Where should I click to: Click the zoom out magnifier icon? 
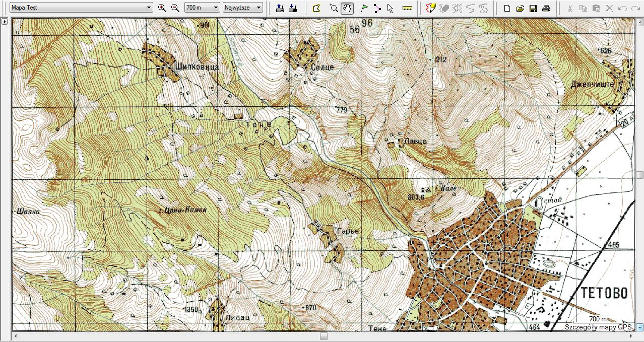(175, 8)
